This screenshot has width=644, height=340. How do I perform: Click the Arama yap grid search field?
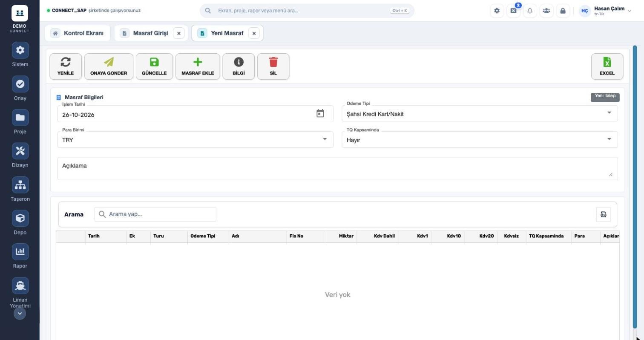pos(155,214)
